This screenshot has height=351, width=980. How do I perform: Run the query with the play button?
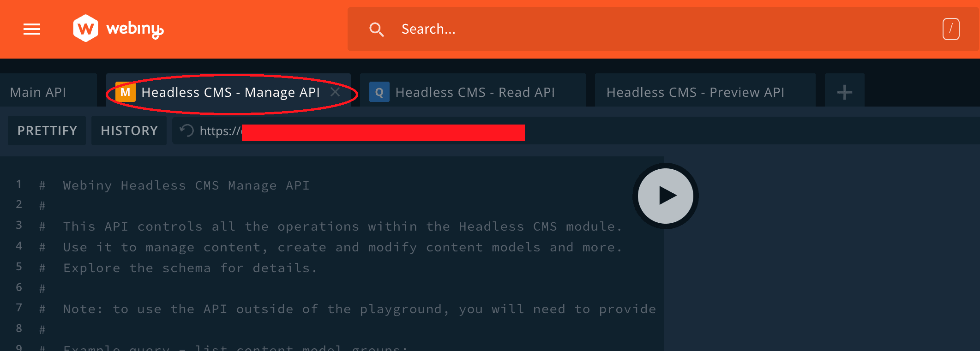665,196
